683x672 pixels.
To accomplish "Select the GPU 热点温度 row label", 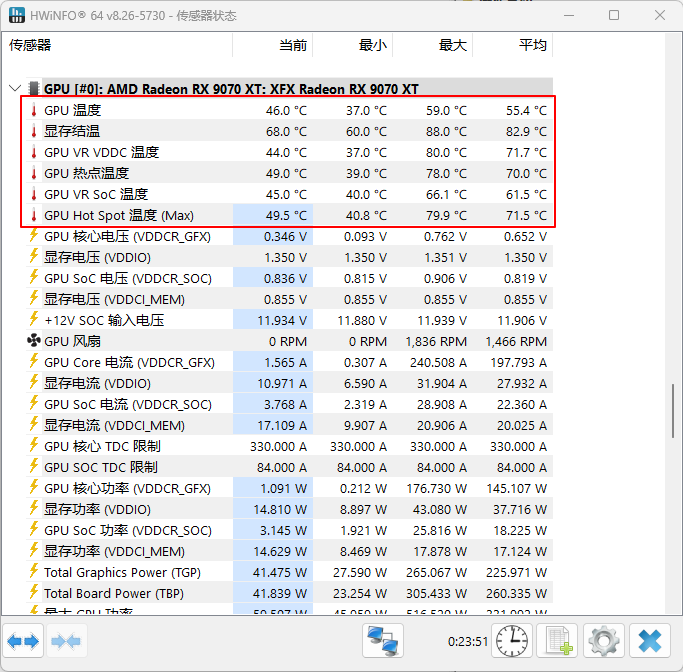I will (x=87, y=173).
